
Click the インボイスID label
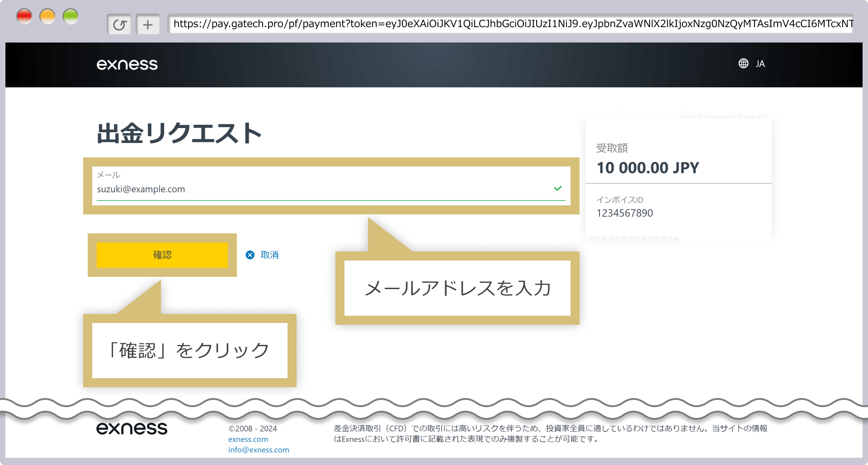tap(620, 200)
